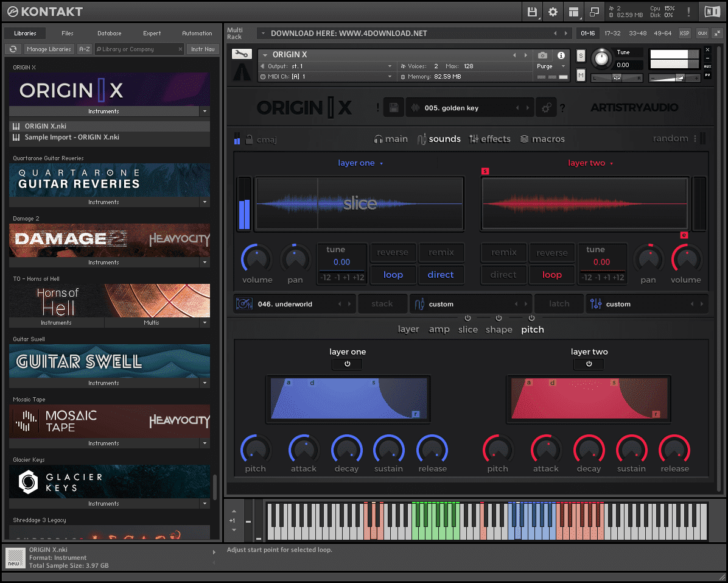Click layer two attack knob

[x=546, y=450]
